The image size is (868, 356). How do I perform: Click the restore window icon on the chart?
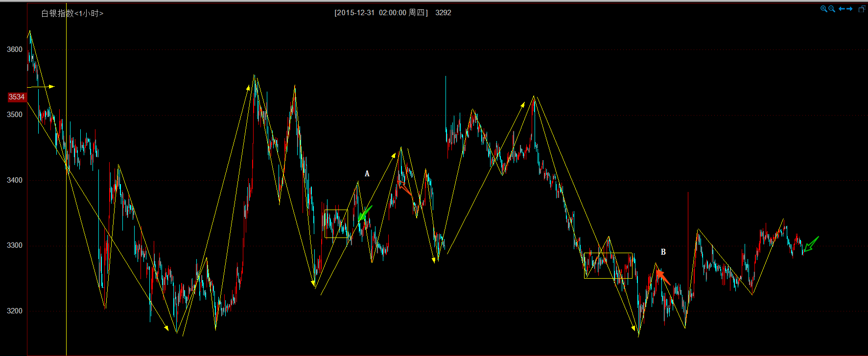click(862, 9)
